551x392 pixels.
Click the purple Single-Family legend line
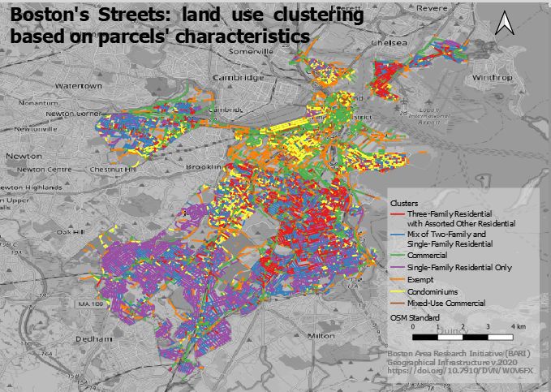click(x=398, y=267)
